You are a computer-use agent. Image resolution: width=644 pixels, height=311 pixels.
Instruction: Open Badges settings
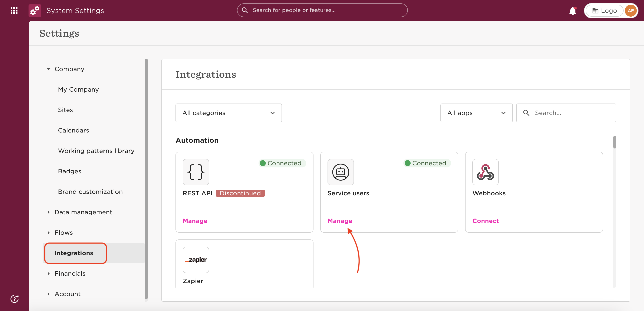point(69,171)
